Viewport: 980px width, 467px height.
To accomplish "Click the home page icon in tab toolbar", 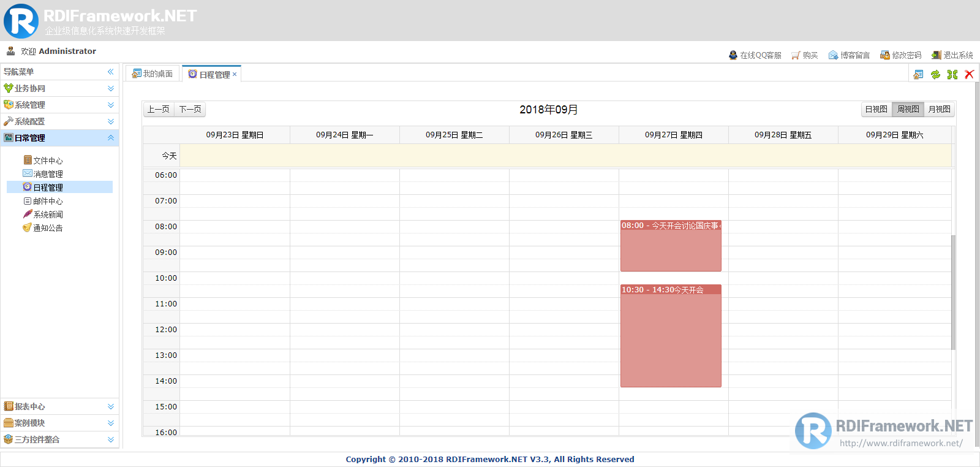I will tap(918, 74).
